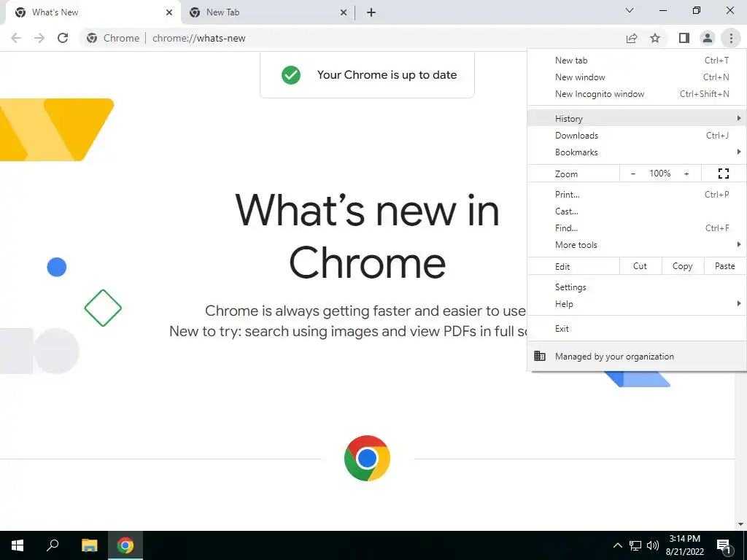Open File Explorer from taskbar
This screenshot has height=560, width=747.
(89, 545)
